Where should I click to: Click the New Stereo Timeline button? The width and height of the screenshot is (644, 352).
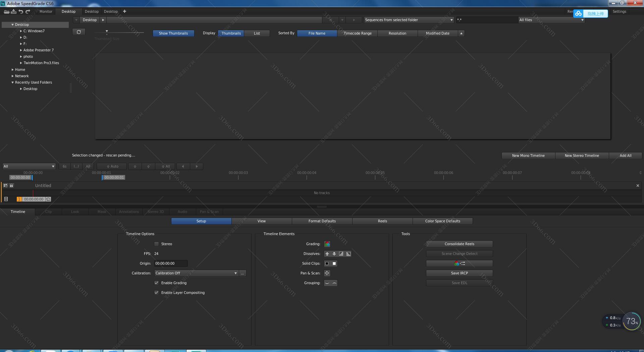pyautogui.click(x=582, y=156)
